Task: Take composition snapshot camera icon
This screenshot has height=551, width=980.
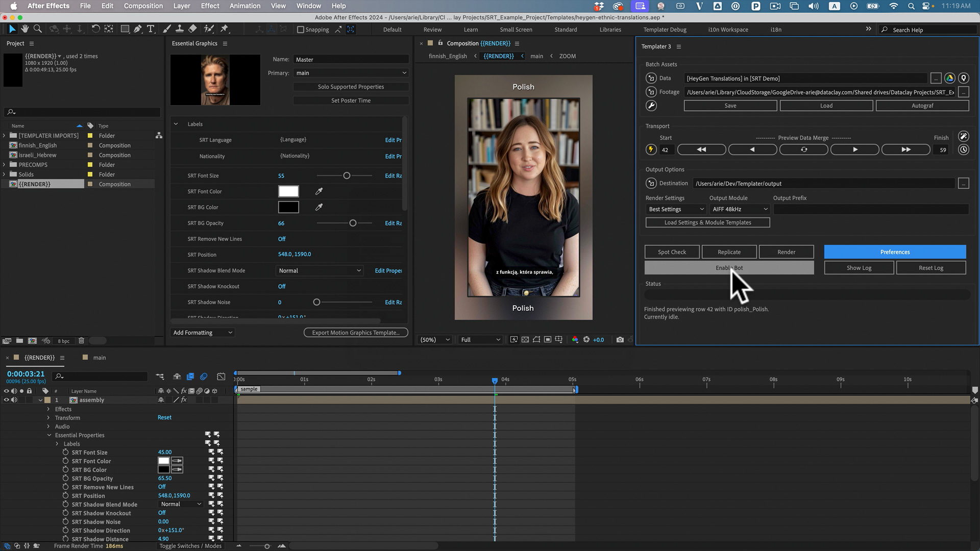Action: point(620,340)
